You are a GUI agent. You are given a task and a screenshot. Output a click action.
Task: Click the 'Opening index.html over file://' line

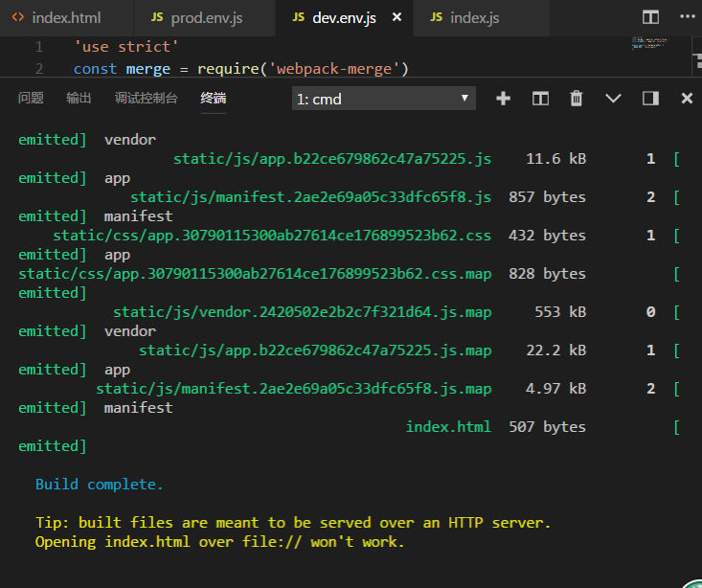tap(220, 542)
